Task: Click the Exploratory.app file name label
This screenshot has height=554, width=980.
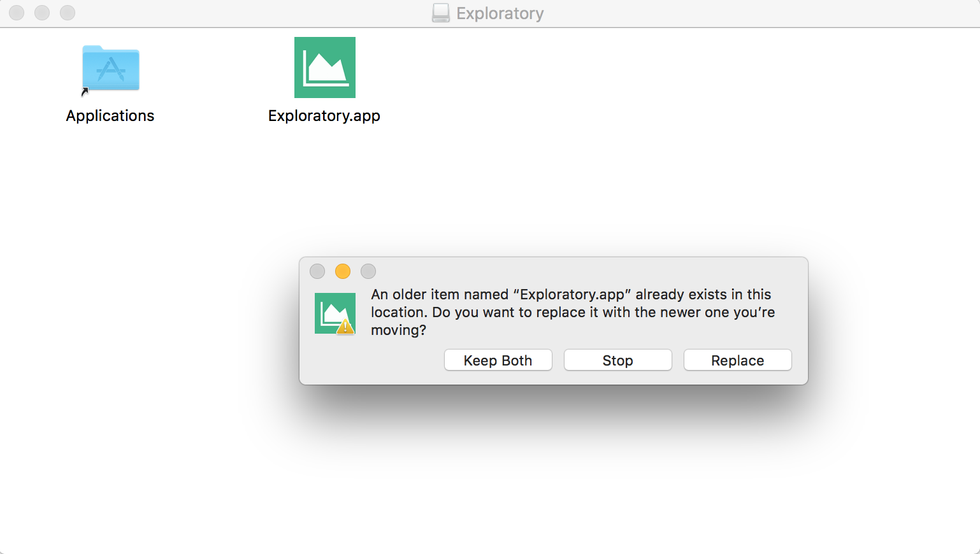Action: (x=324, y=116)
